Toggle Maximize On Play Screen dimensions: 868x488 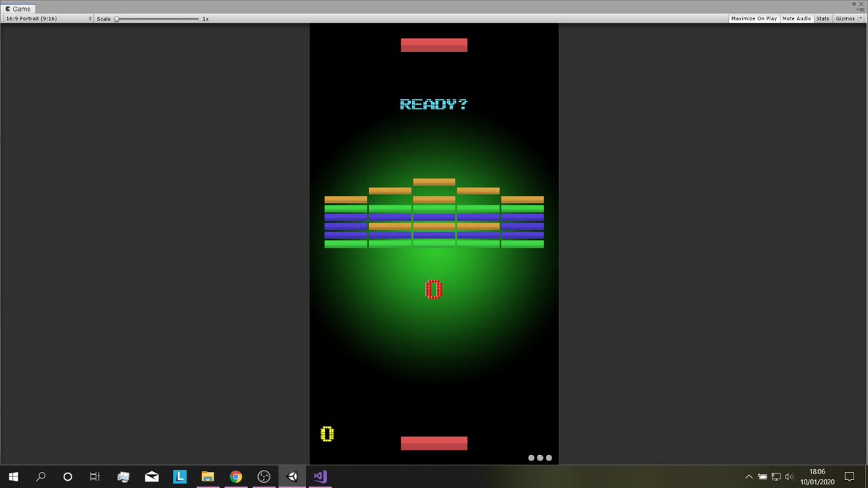754,18
